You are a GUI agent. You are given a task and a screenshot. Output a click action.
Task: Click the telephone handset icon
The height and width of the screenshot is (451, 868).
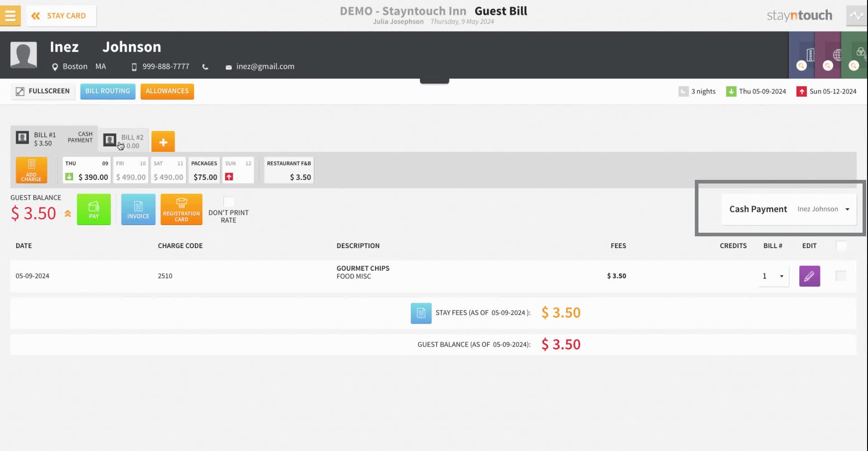pos(205,67)
